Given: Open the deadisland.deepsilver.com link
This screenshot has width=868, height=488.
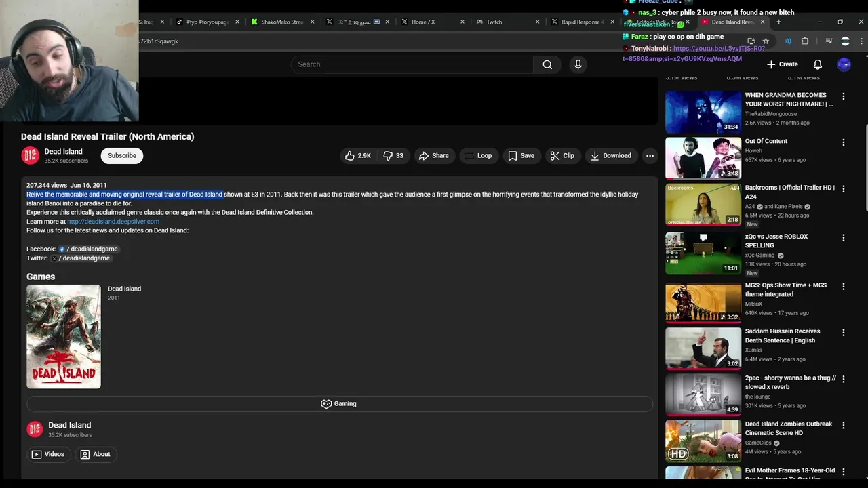Looking at the screenshot, I should click(x=113, y=222).
